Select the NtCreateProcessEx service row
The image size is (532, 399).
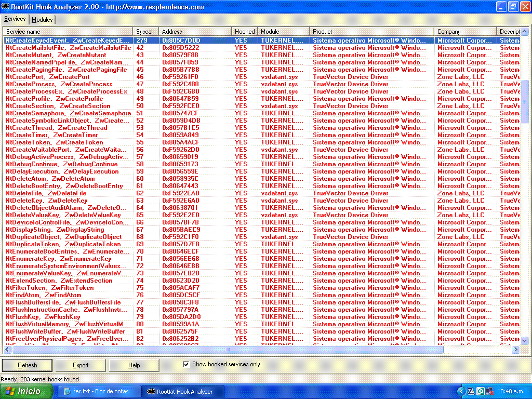(262, 91)
